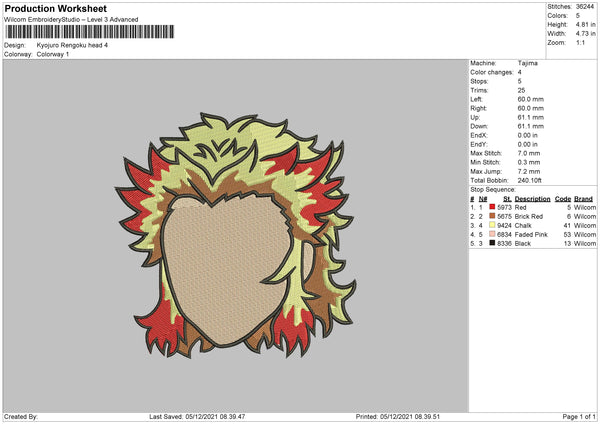
Task: Click the 'Stop Sequence:' heading
Action: pyautogui.click(x=493, y=190)
